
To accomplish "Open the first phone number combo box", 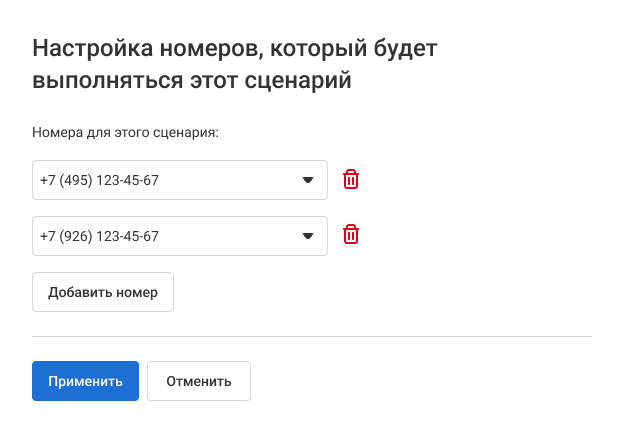I will [x=180, y=180].
